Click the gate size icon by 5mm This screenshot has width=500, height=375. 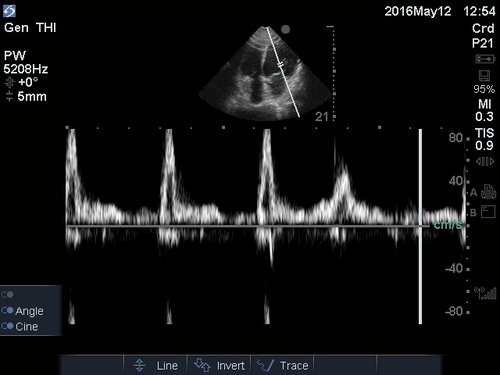tap(9, 97)
